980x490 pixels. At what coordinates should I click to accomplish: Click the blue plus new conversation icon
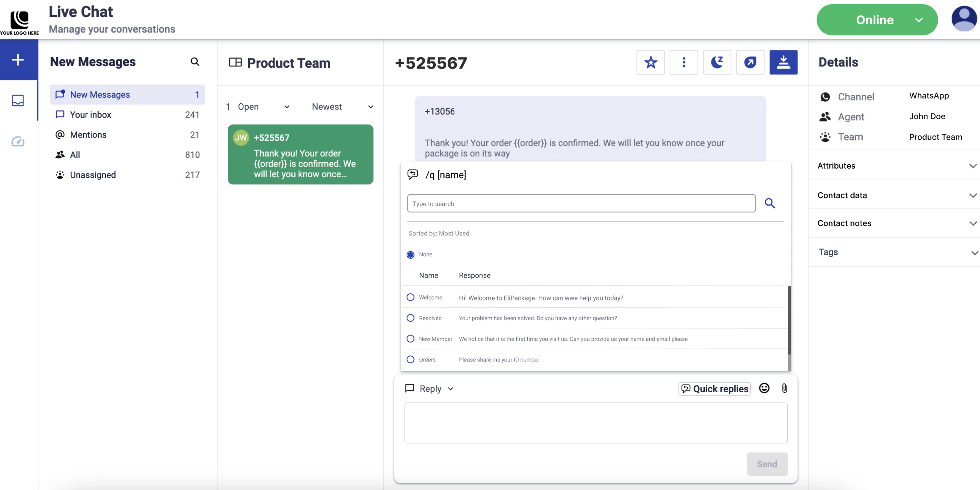(x=18, y=60)
